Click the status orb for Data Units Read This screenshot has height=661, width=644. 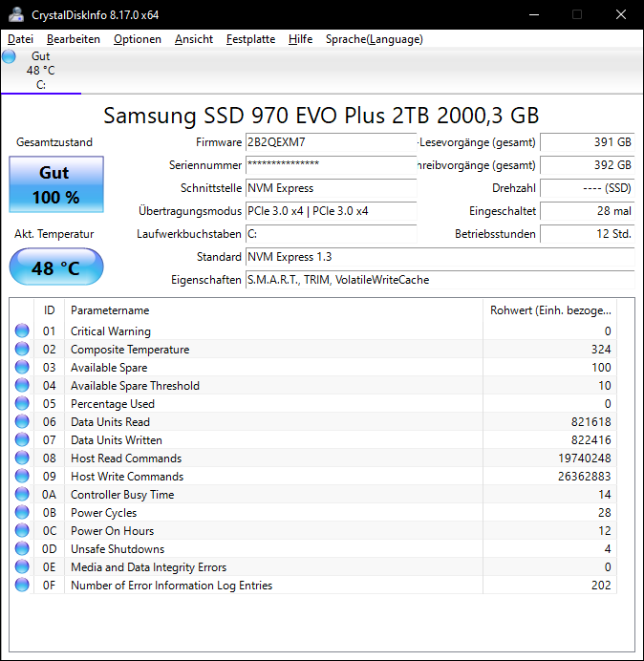22,421
